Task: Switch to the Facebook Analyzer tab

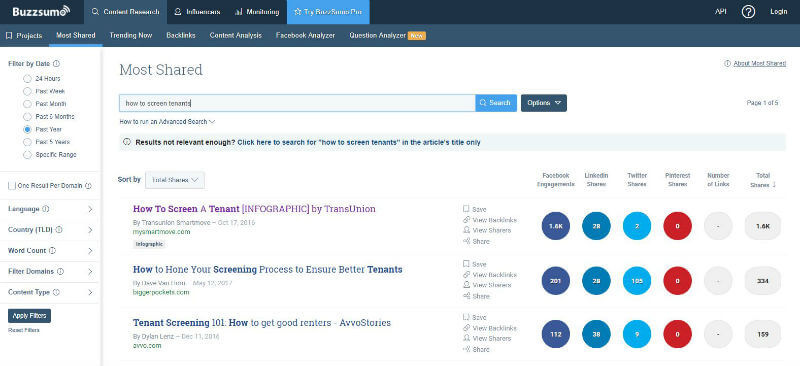Action: tap(305, 35)
